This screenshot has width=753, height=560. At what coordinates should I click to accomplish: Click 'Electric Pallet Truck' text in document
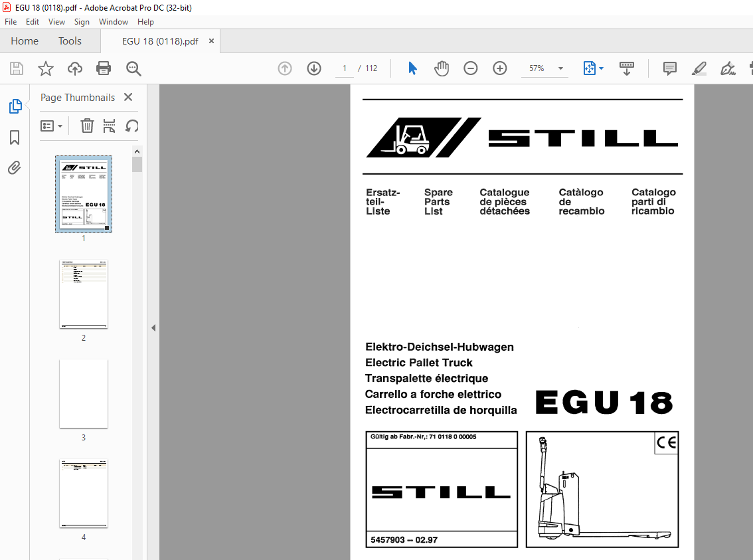pos(419,363)
